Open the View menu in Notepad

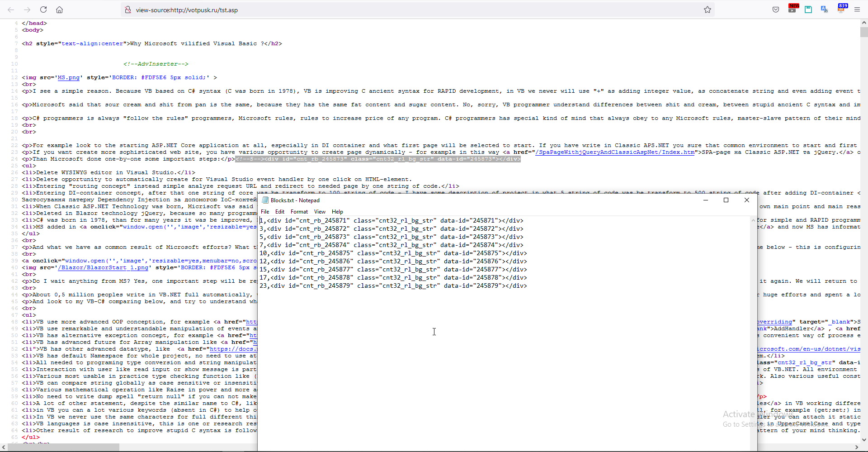(x=320, y=211)
